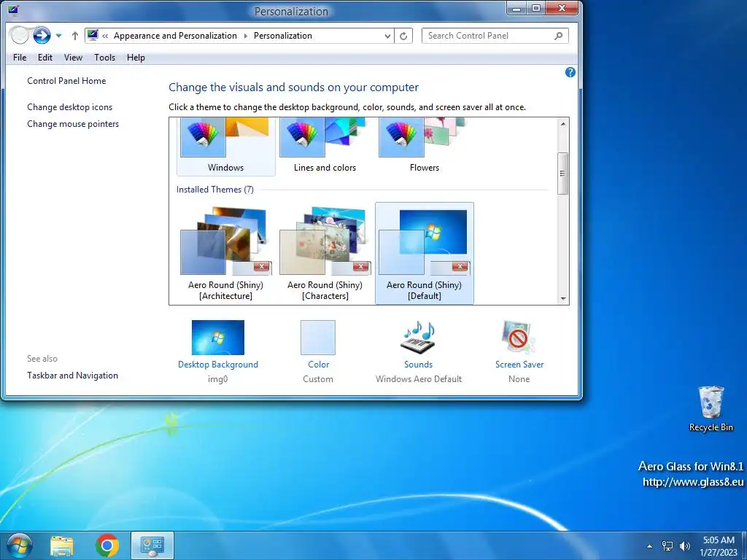Expand breadcrumb arrow after Appearance and Personalization
The height and width of the screenshot is (560, 747).
(x=245, y=36)
